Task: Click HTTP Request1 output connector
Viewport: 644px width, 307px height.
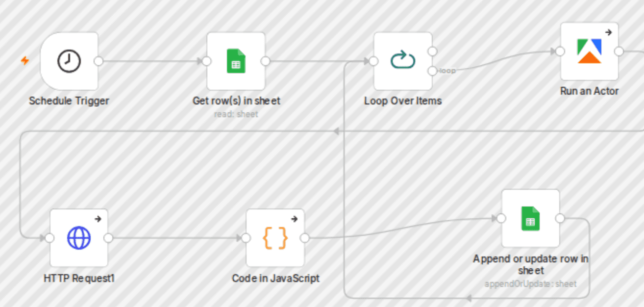Action: coord(108,238)
